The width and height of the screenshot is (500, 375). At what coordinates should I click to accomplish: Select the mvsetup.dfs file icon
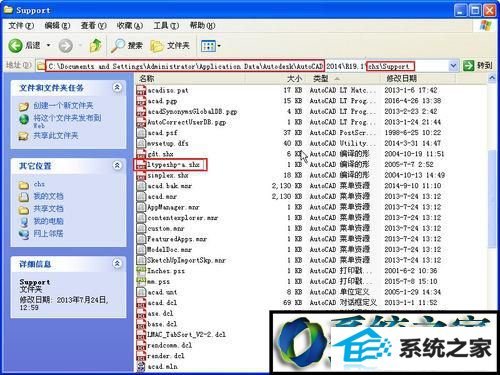click(x=142, y=144)
